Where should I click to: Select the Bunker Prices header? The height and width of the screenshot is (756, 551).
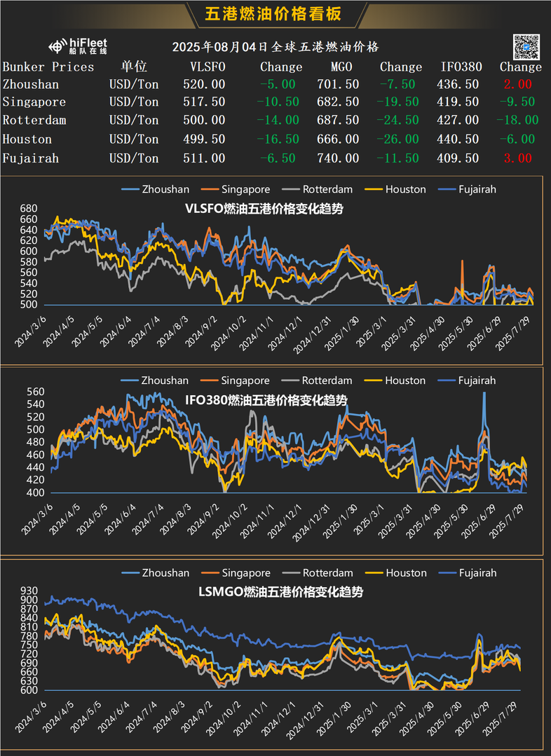[x=48, y=67]
